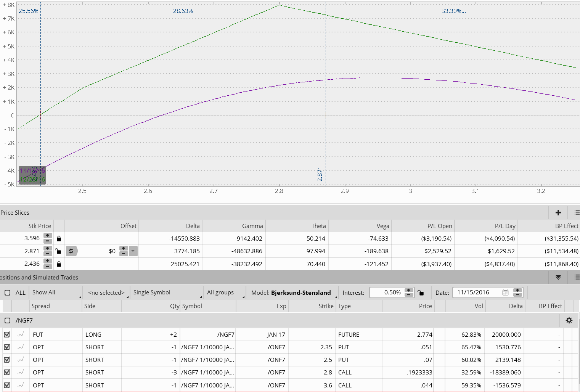The width and height of the screenshot is (580, 392).
Task: Toggle the ALL positions checkbox
Action: coord(8,292)
